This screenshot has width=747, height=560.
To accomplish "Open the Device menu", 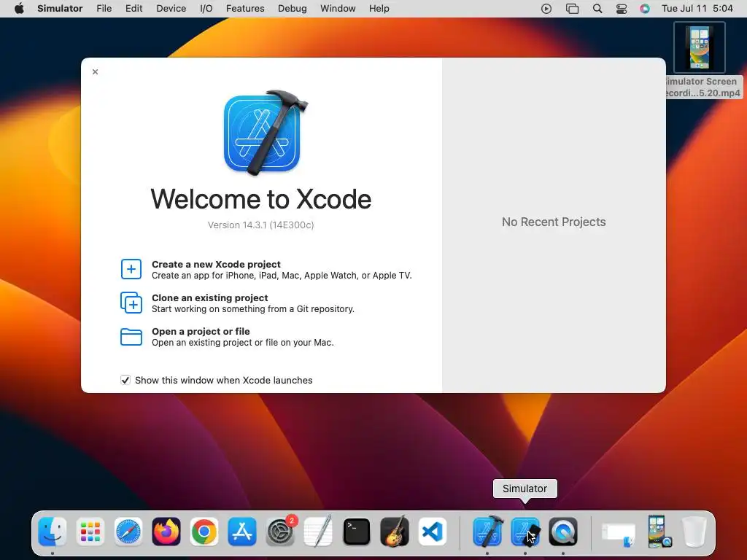I will (171, 9).
